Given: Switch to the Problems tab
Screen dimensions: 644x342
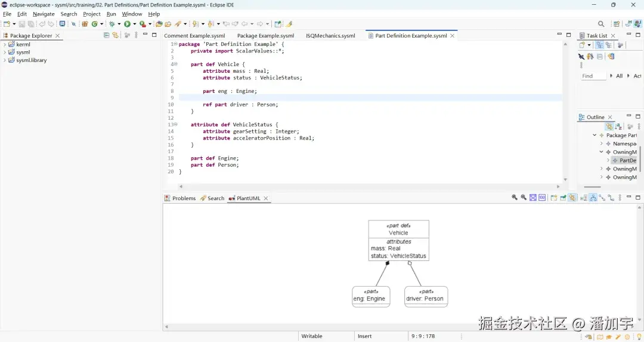Looking at the screenshot, I should coord(184,198).
